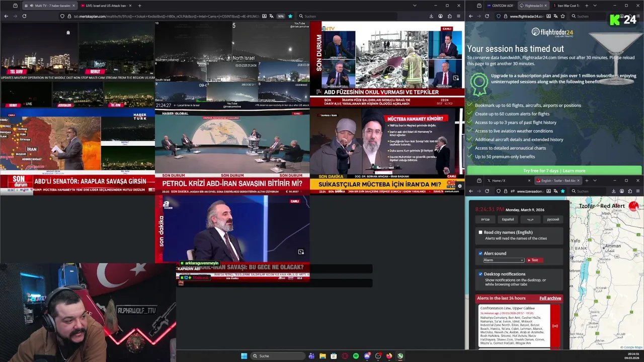Image resolution: width=644 pixels, height=362 pixels.
Task: Click the Tzofar red logo on the map
Action: tap(633, 206)
